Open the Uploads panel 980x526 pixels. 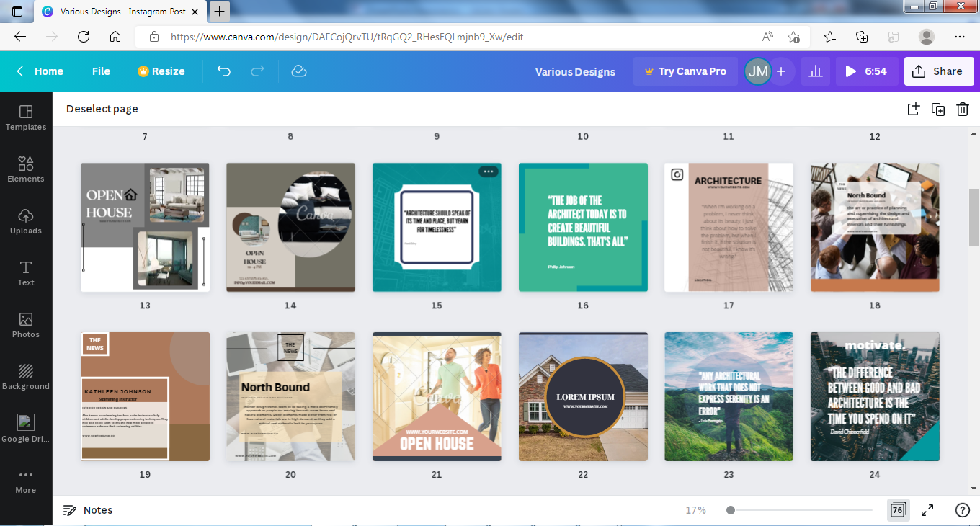tap(26, 222)
